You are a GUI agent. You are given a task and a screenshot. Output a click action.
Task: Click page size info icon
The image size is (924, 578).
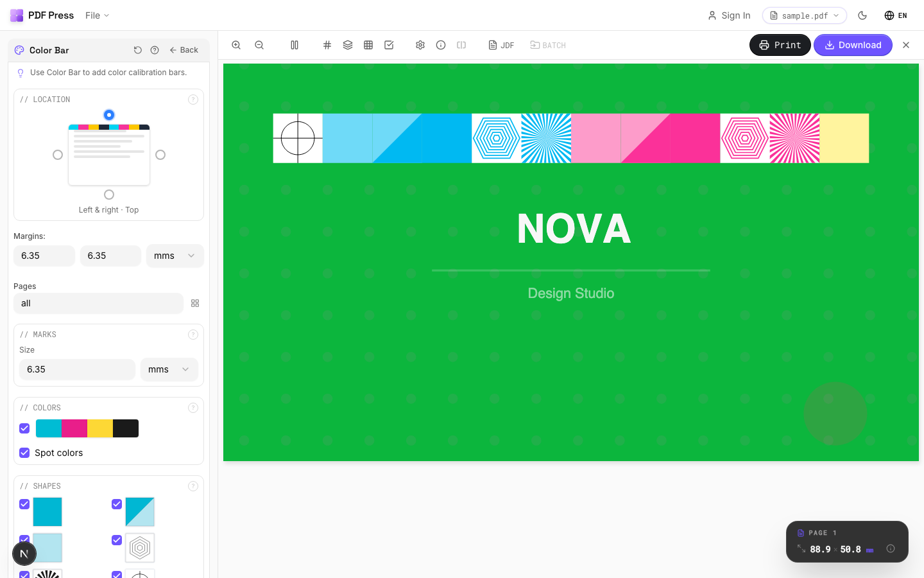(891, 548)
